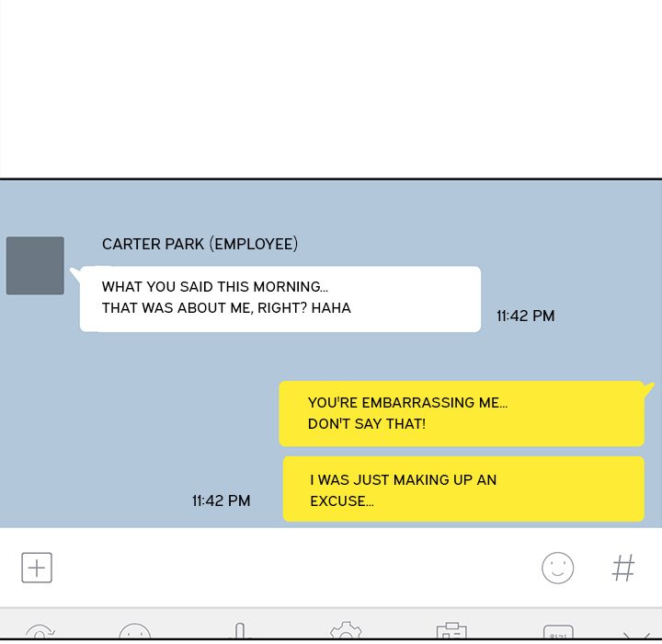Tap the keyboard clipboard icon
Viewport: 662px width, 644px height.
click(451, 632)
